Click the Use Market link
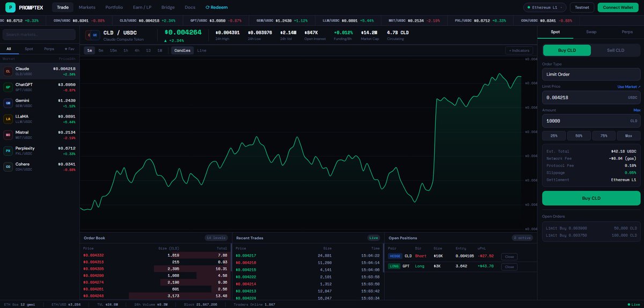The image size is (644, 308). tap(628, 86)
